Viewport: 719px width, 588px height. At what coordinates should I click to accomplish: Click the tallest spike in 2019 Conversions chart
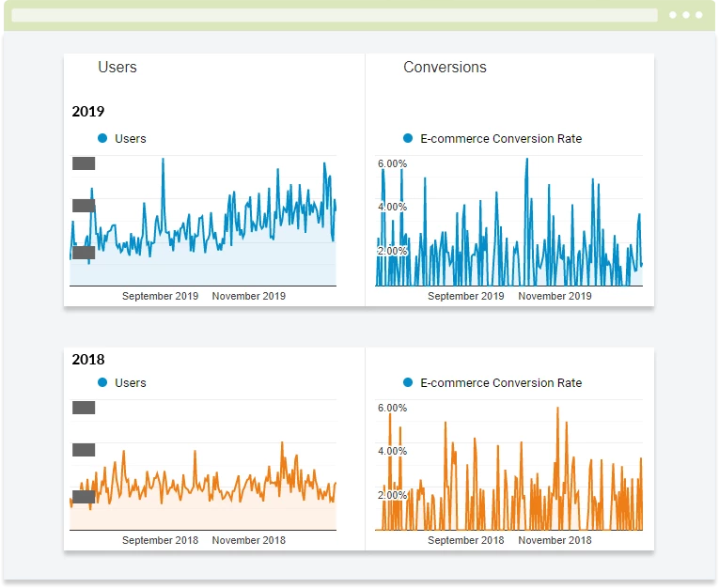click(527, 160)
